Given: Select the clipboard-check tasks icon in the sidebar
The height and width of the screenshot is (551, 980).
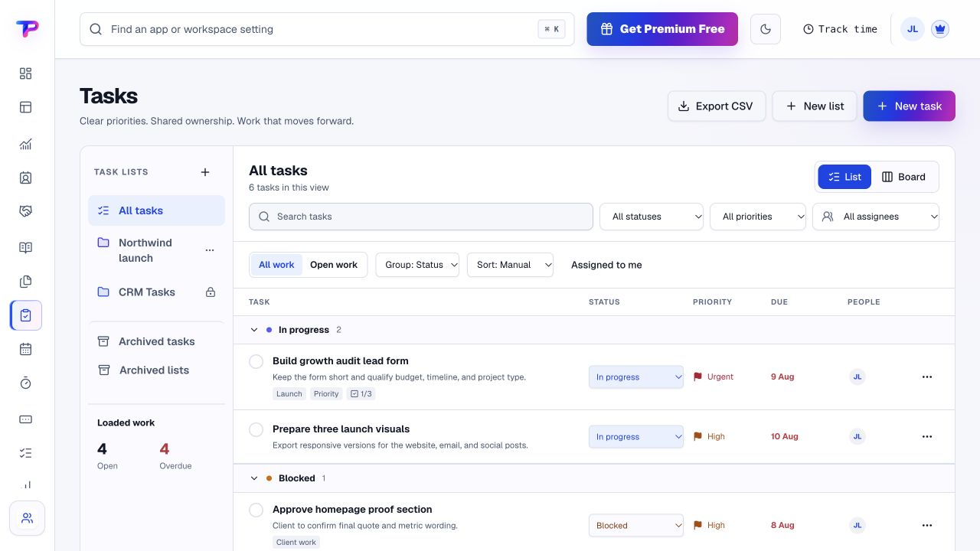Looking at the screenshot, I should [x=26, y=315].
